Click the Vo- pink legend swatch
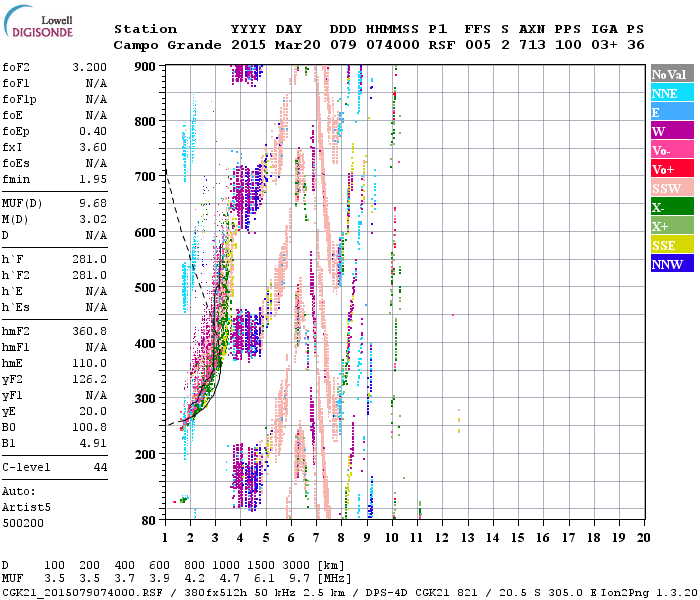 click(x=672, y=150)
